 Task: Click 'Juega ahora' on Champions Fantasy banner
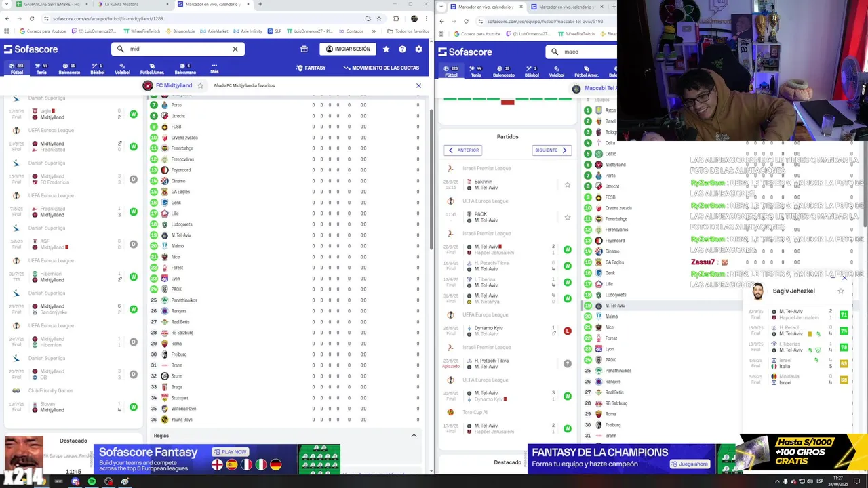tap(690, 464)
